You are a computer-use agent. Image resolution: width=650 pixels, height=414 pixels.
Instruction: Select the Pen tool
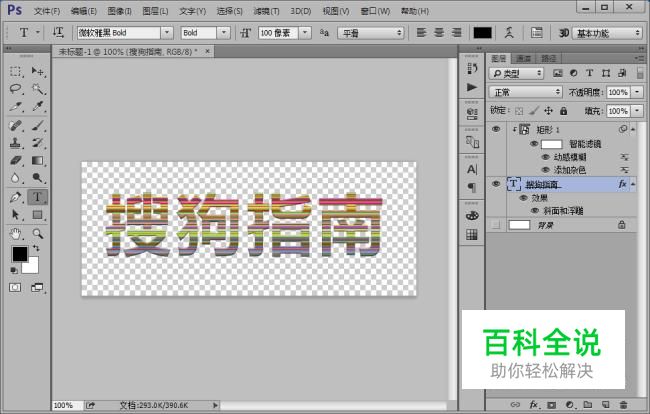pyautogui.click(x=16, y=197)
